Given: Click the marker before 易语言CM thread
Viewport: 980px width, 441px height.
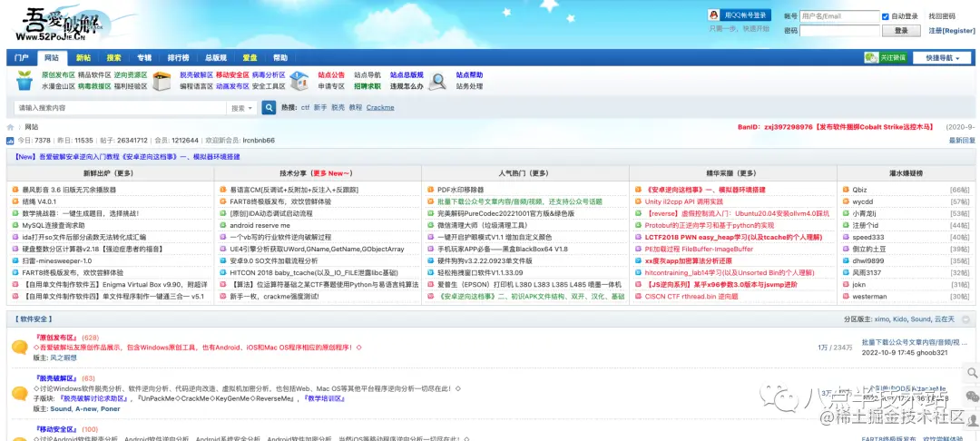Looking at the screenshot, I should (223, 190).
